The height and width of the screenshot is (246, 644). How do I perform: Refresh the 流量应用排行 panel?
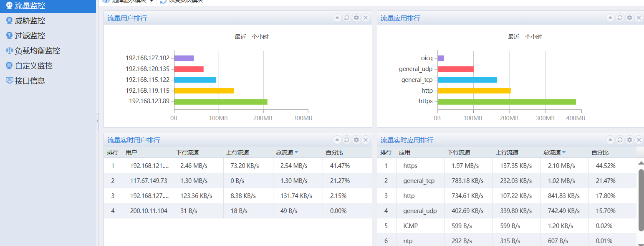pyautogui.click(x=620, y=18)
